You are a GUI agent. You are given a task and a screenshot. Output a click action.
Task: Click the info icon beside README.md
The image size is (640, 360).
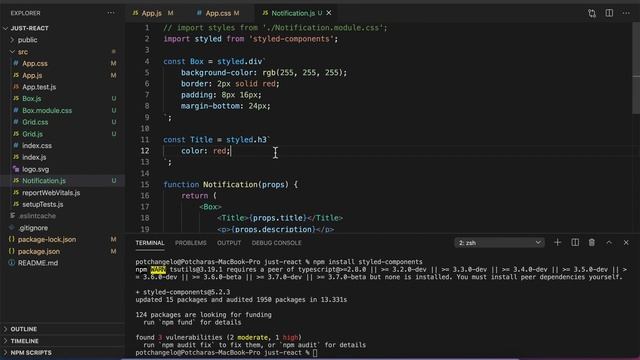tap(11, 263)
